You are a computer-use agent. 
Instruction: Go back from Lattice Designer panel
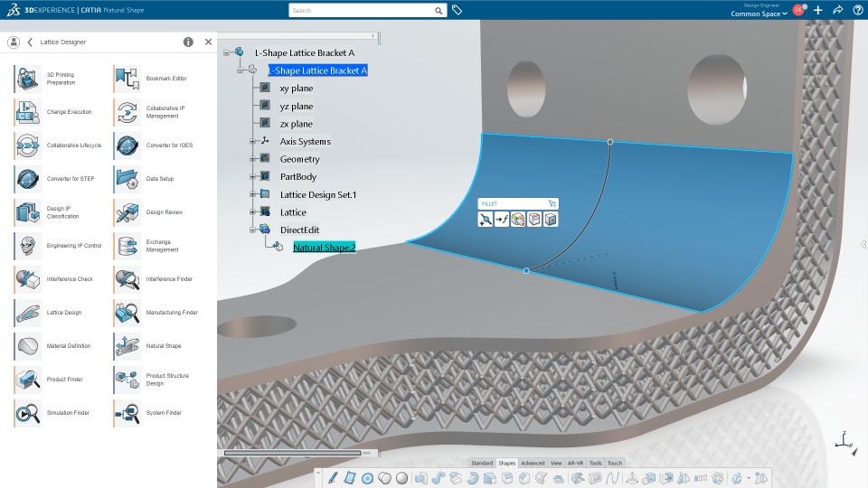(30, 42)
